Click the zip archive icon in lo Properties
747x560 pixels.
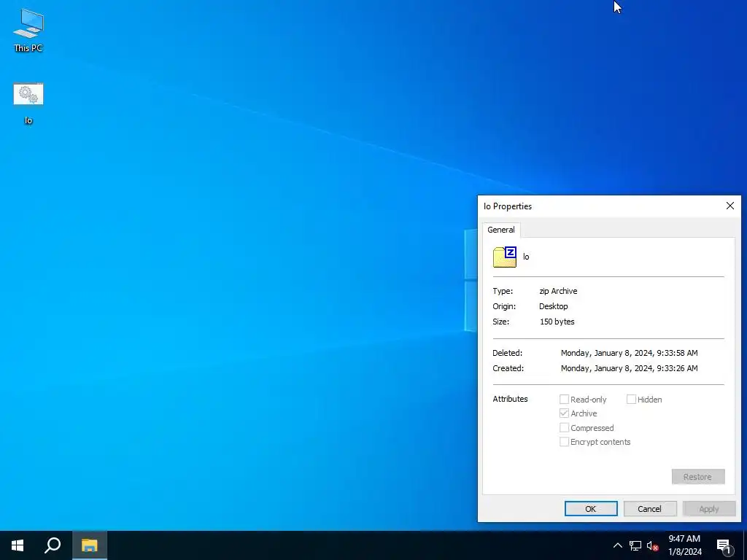point(505,257)
